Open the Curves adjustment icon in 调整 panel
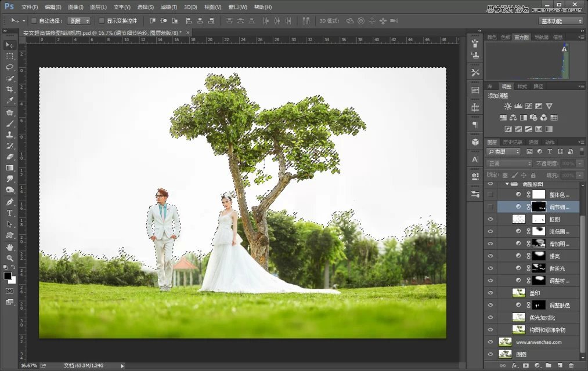The image size is (588, 371). pyautogui.click(x=528, y=106)
